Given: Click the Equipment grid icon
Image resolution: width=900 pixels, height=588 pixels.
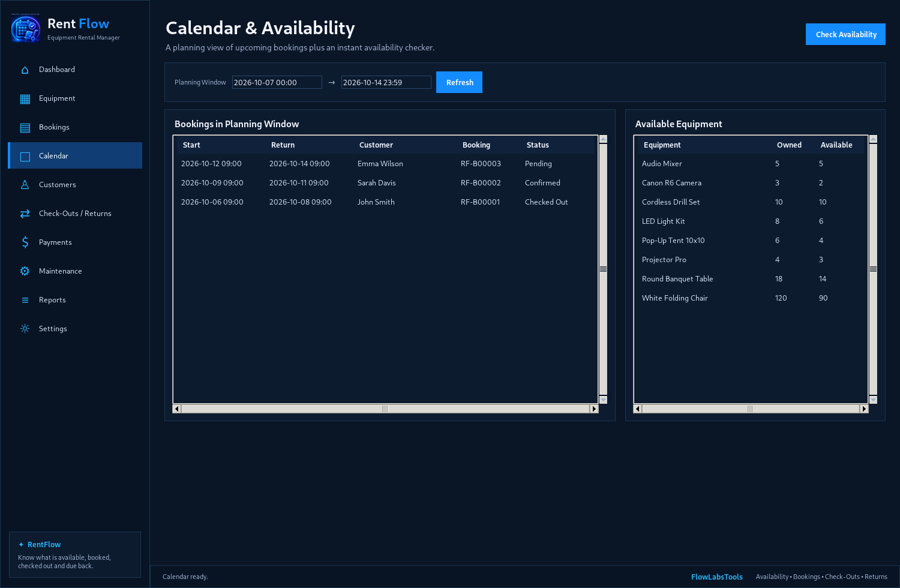Looking at the screenshot, I should [x=25, y=99].
